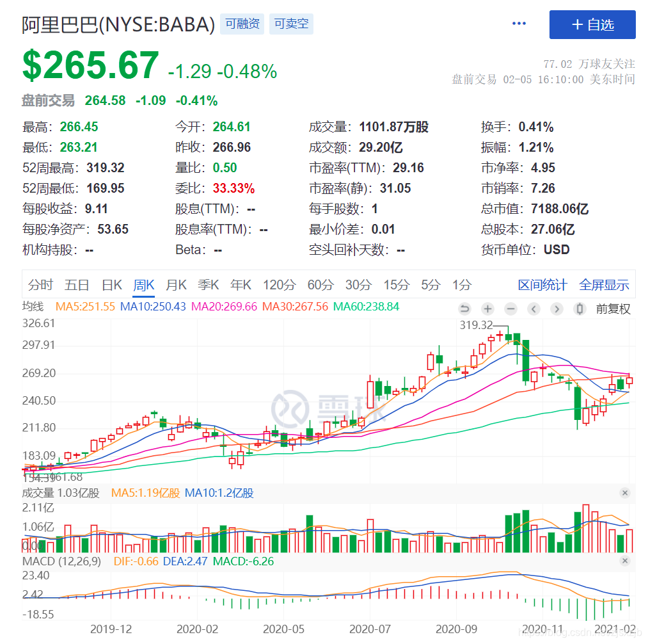The image size is (648, 644).
Task: Select the 30分 interval tab
Action: pyautogui.click(x=358, y=285)
